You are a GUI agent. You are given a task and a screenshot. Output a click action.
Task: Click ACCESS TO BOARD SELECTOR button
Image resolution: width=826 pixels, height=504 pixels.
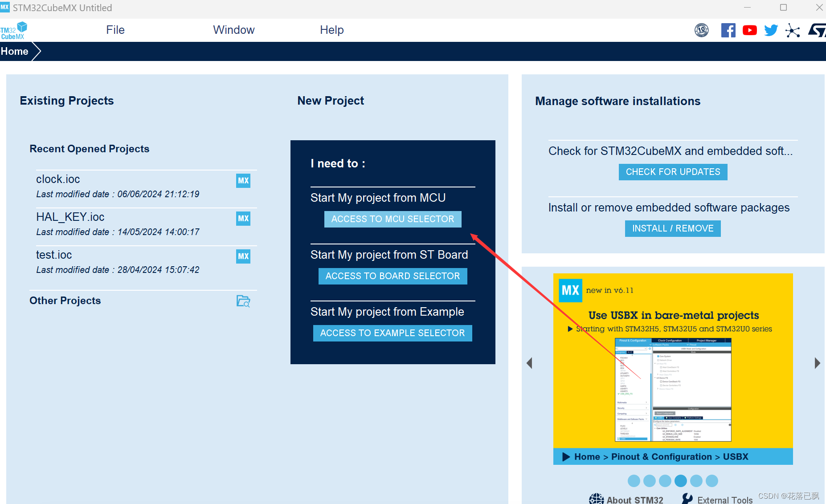coord(393,276)
